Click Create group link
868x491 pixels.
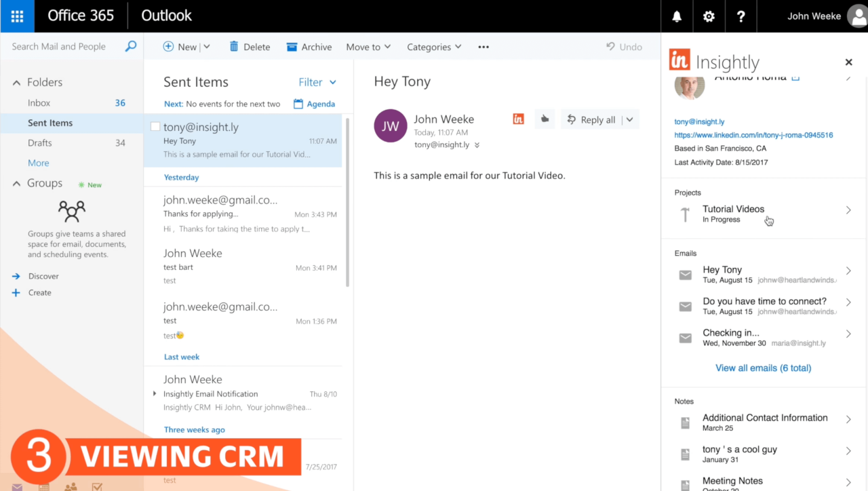click(40, 293)
